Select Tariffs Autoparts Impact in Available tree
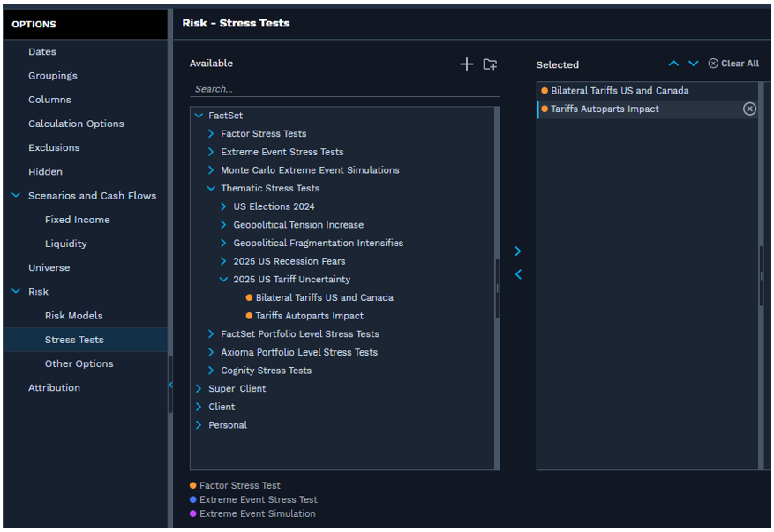 click(310, 317)
